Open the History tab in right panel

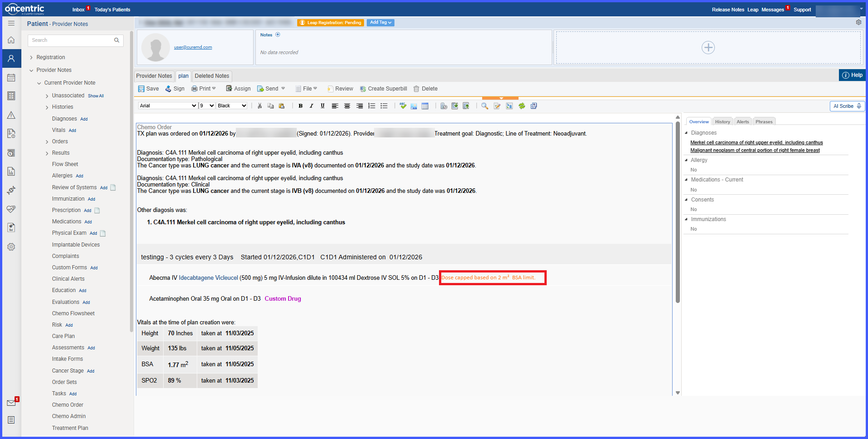click(x=722, y=121)
